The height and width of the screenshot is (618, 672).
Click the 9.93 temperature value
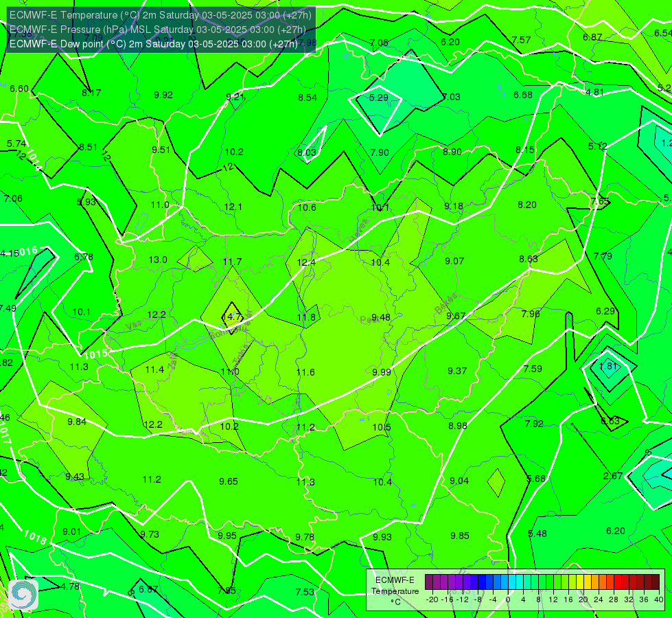coord(382,538)
